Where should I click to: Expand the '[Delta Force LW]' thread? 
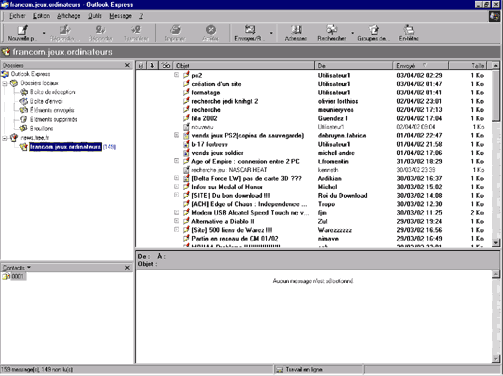pyautogui.click(x=176, y=178)
